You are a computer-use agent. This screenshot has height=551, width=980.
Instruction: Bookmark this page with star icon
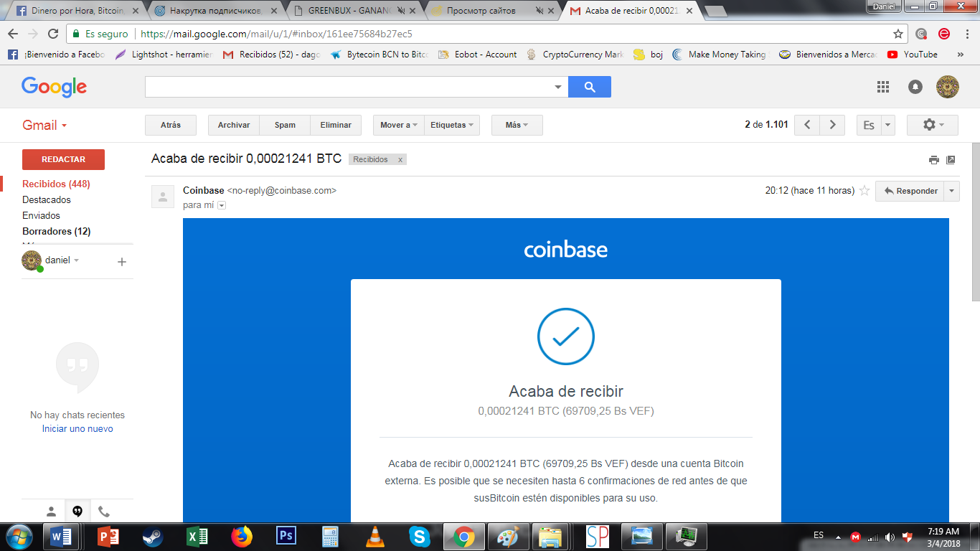[898, 34]
